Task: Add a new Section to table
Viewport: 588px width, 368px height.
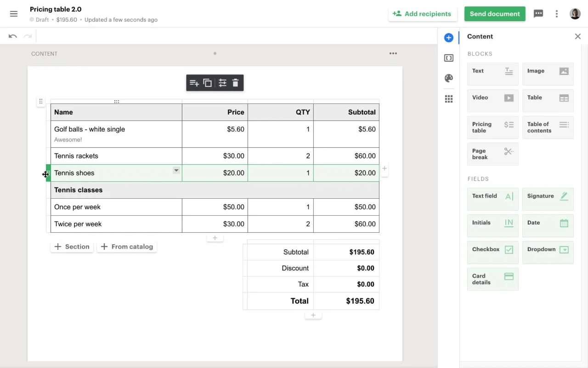Action: [x=72, y=247]
